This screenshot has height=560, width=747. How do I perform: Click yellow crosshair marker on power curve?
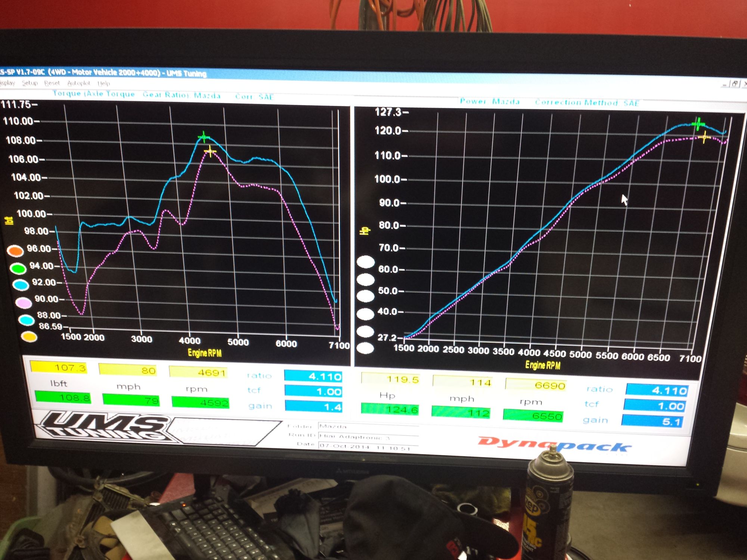tap(704, 137)
